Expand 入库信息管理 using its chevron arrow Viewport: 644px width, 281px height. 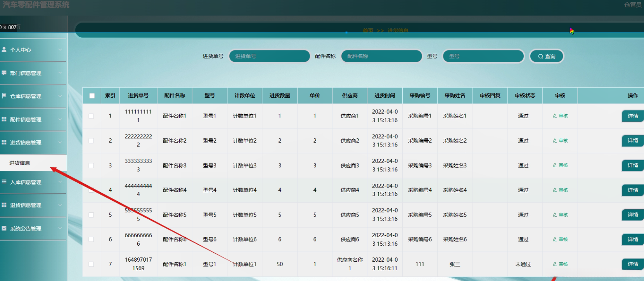tap(60, 182)
